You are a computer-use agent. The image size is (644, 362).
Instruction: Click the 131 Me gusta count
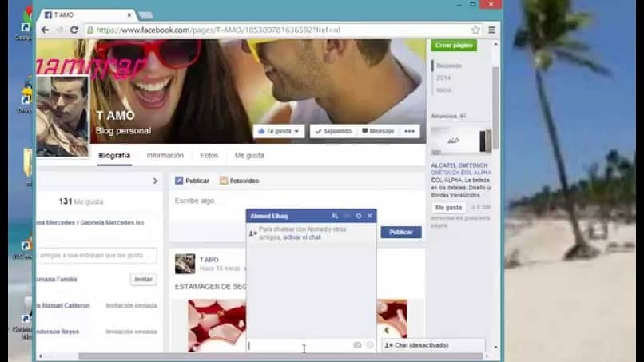click(81, 201)
